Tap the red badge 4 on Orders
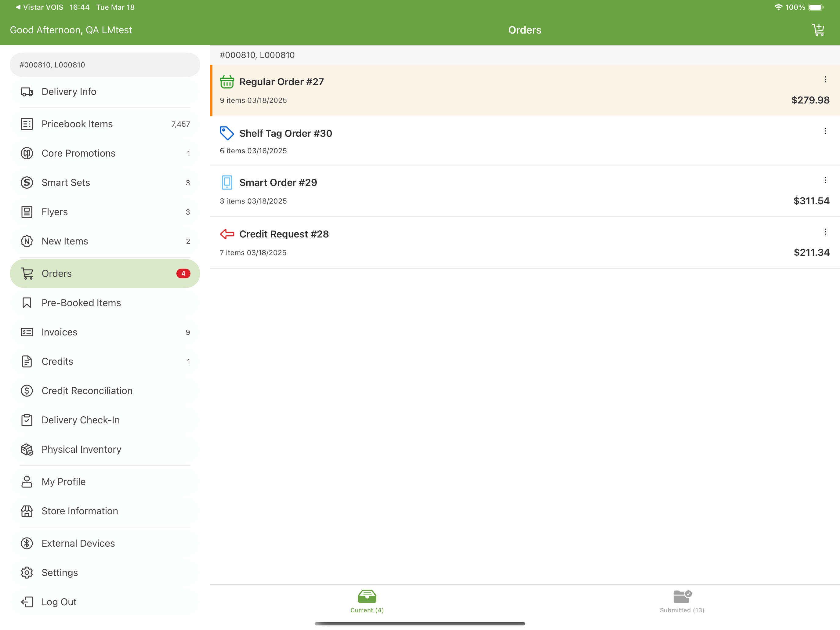The image size is (840, 630). point(183,273)
